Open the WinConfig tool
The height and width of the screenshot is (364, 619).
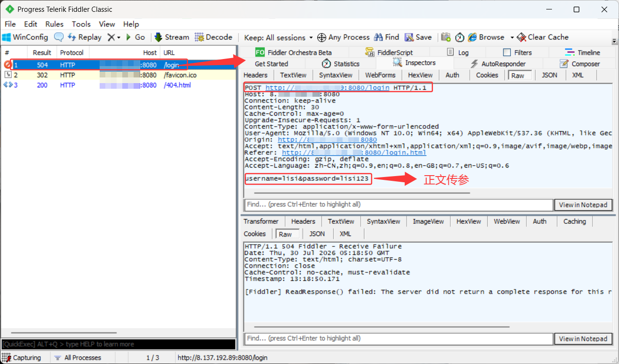[25, 37]
